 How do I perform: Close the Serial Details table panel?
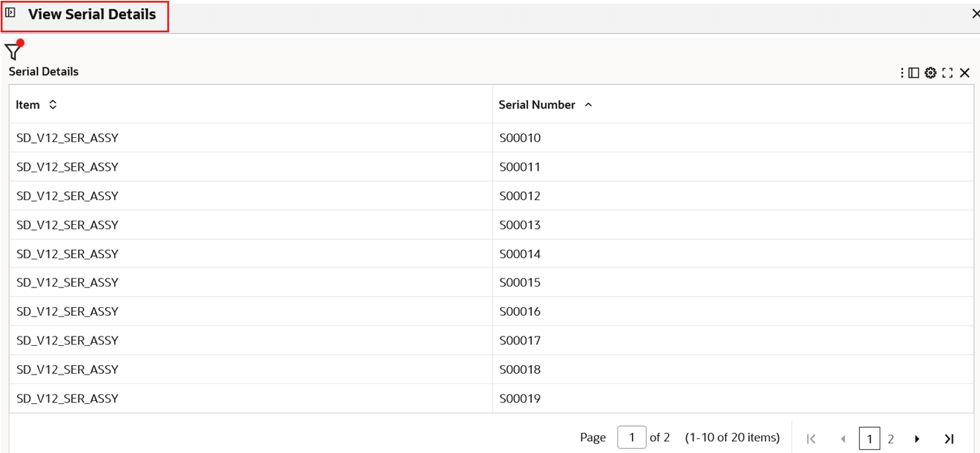[x=965, y=73]
